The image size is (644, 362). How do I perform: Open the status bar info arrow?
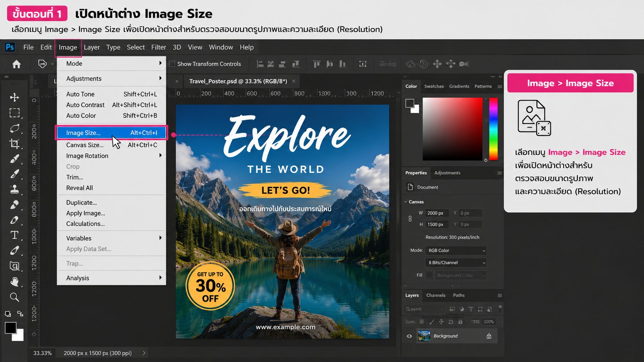144,353
